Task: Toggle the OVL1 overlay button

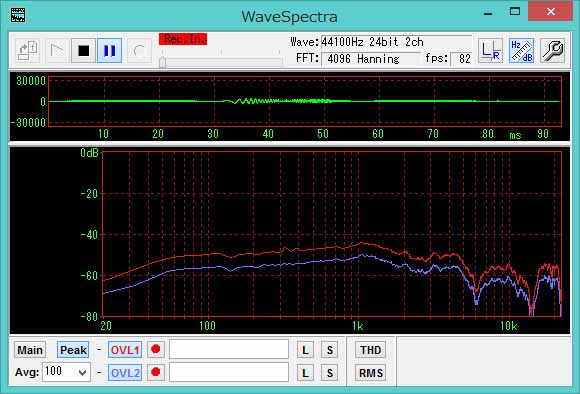Action: [125, 350]
